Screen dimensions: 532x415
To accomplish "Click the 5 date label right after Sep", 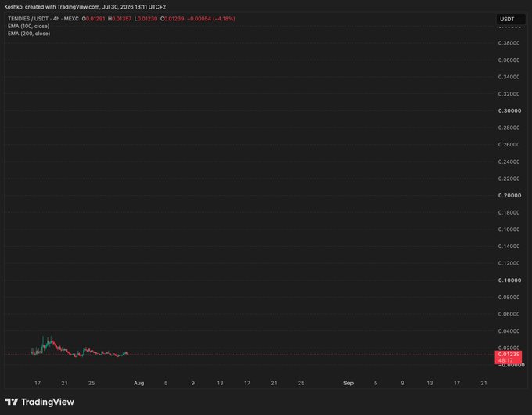I will pos(376,383).
